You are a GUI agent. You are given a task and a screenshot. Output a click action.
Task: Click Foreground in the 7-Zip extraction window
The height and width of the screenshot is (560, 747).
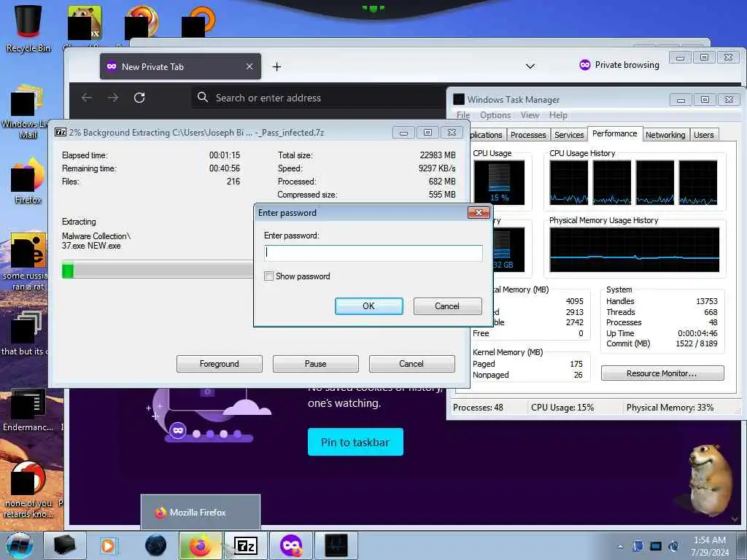219,364
